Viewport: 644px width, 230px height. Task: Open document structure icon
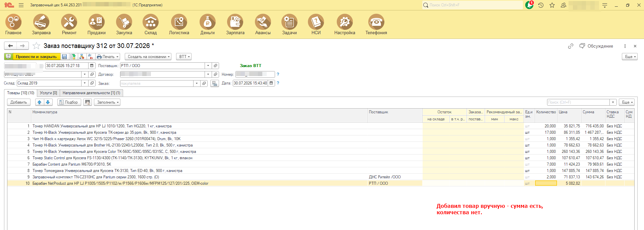click(x=82, y=57)
